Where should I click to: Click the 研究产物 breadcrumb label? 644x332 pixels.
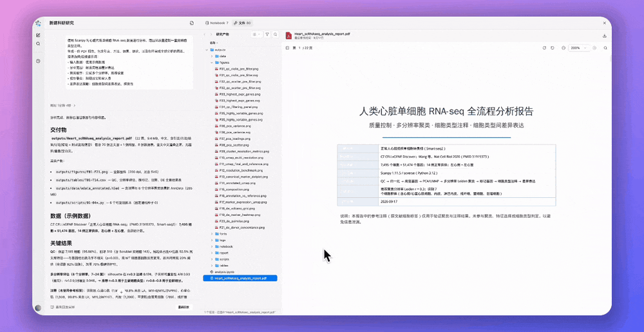tap(223, 35)
